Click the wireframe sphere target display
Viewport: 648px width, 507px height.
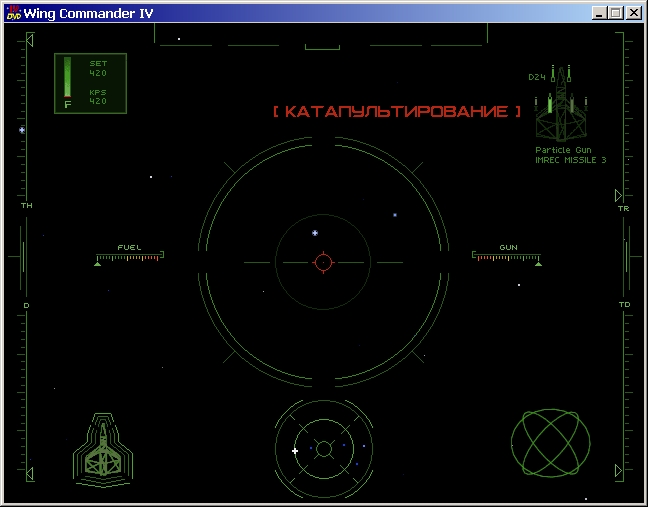pyautogui.click(x=550, y=443)
